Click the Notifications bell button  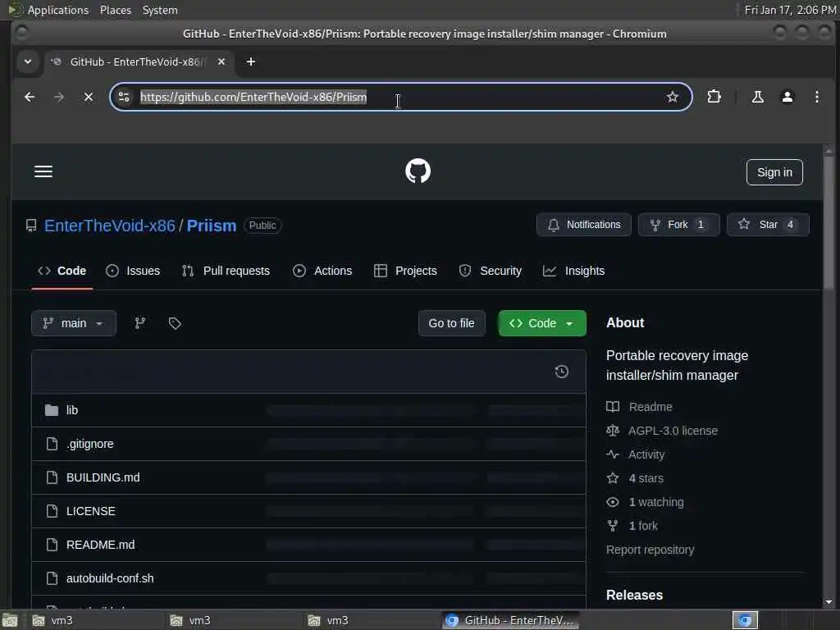584,225
